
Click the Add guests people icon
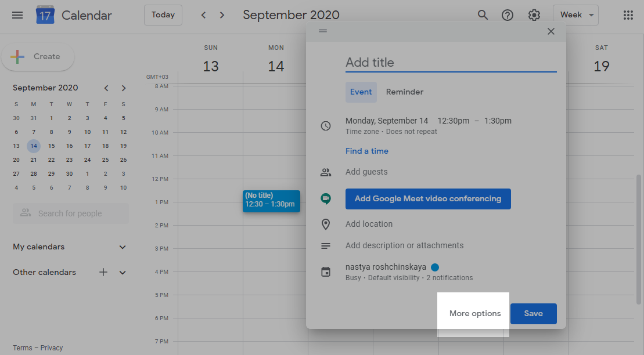(x=326, y=172)
